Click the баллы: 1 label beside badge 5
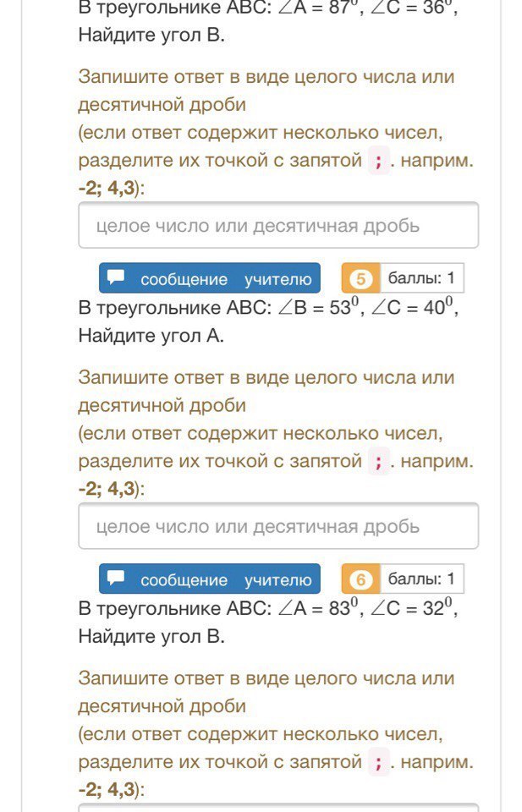The image size is (522, 812). [x=421, y=278]
